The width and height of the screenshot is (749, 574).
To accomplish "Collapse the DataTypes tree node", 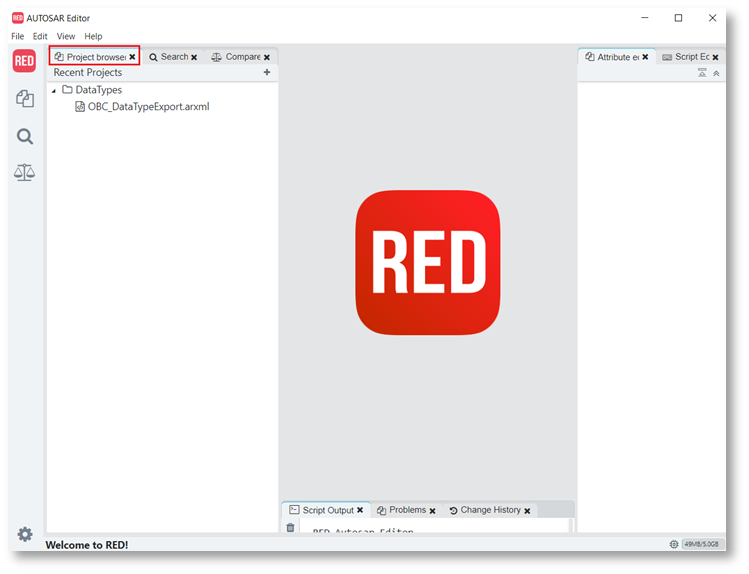I will 54,90.
